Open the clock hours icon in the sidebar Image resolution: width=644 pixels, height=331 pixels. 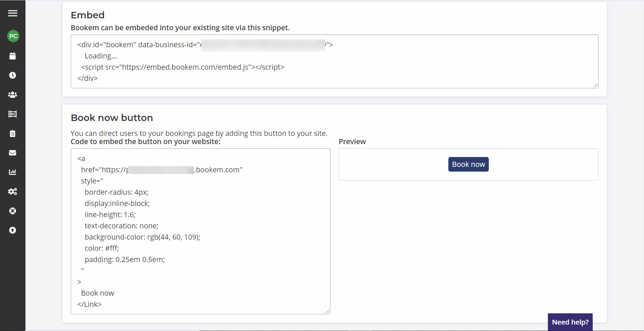[13, 75]
